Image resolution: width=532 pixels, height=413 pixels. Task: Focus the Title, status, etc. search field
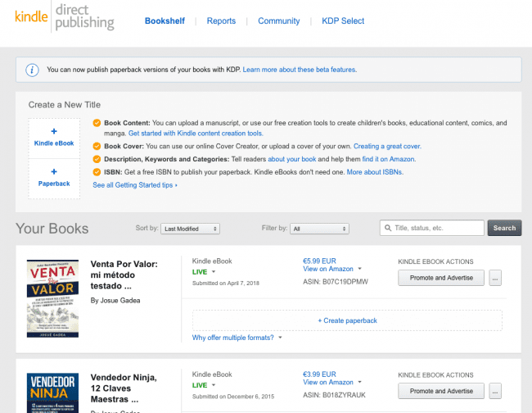[432, 228]
